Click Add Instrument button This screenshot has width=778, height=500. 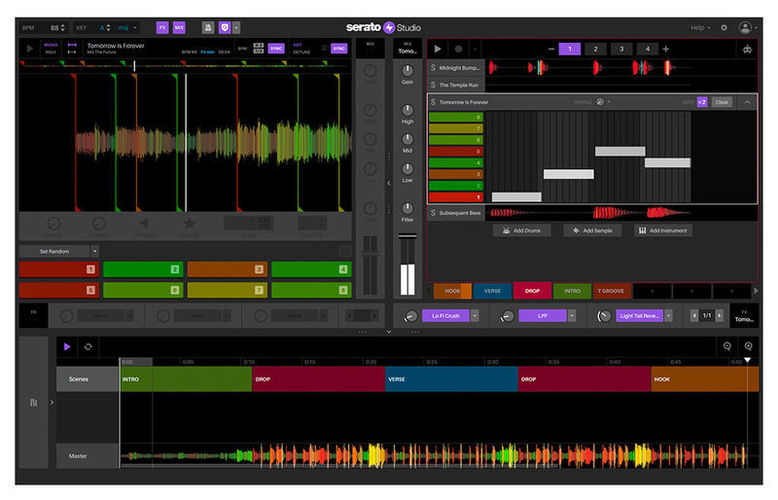pyautogui.click(x=663, y=231)
